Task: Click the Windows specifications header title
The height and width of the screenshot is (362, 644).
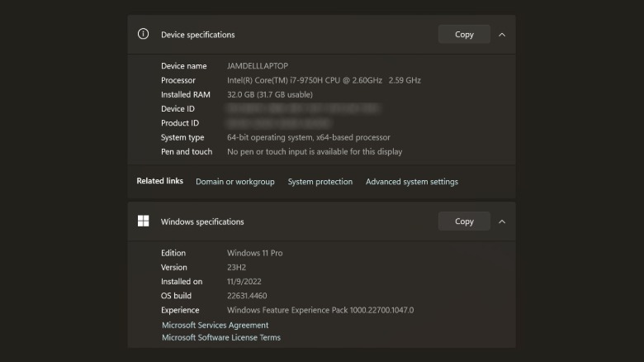Action: pos(202,221)
